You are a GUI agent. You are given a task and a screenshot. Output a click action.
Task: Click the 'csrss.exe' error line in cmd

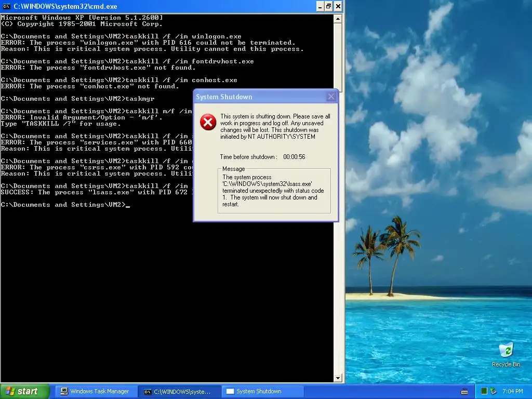pyautogui.click(x=97, y=167)
